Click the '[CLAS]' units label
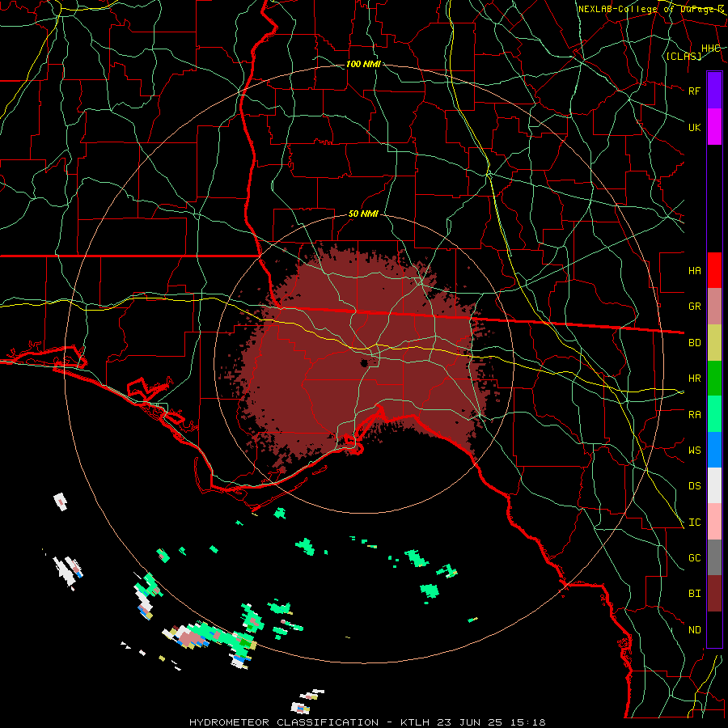 [684, 56]
